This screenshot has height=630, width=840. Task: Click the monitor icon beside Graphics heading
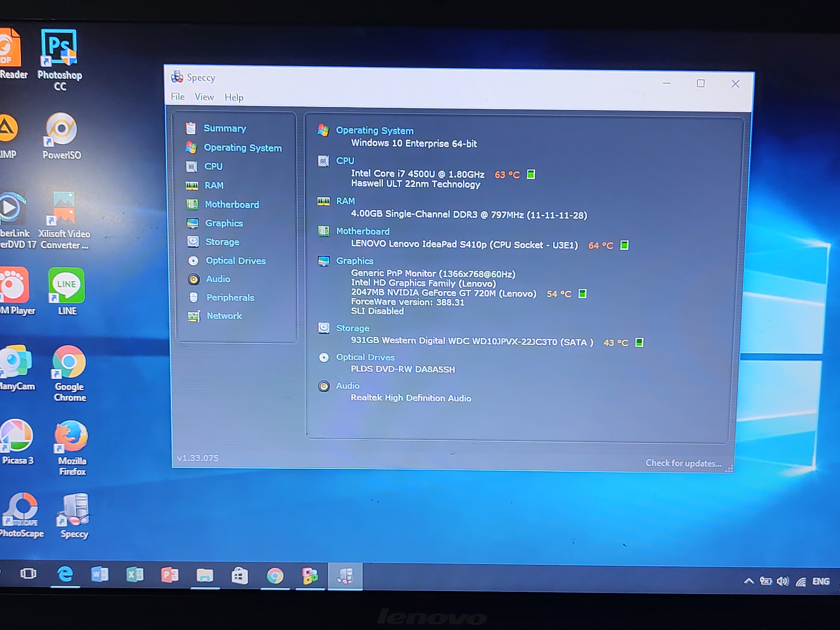(x=324, y=261)
